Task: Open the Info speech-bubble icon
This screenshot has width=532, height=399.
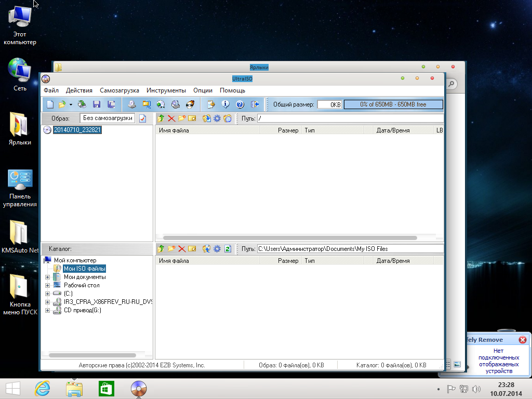Action: (x=225, y=104)
